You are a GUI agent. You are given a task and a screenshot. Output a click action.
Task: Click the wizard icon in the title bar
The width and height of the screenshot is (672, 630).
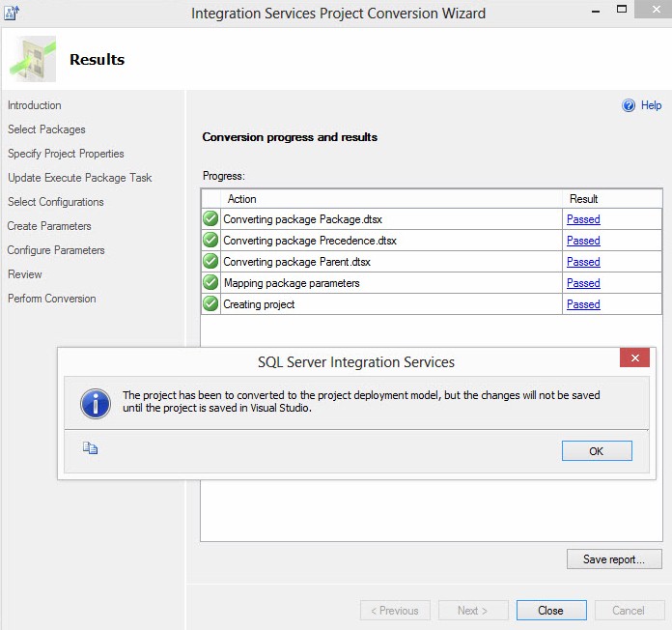pyautogui.click(x=13, y=13)
